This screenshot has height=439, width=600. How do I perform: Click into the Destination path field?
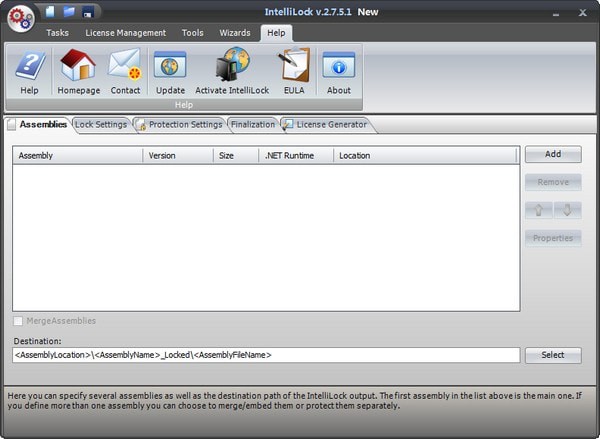[266, 355]
